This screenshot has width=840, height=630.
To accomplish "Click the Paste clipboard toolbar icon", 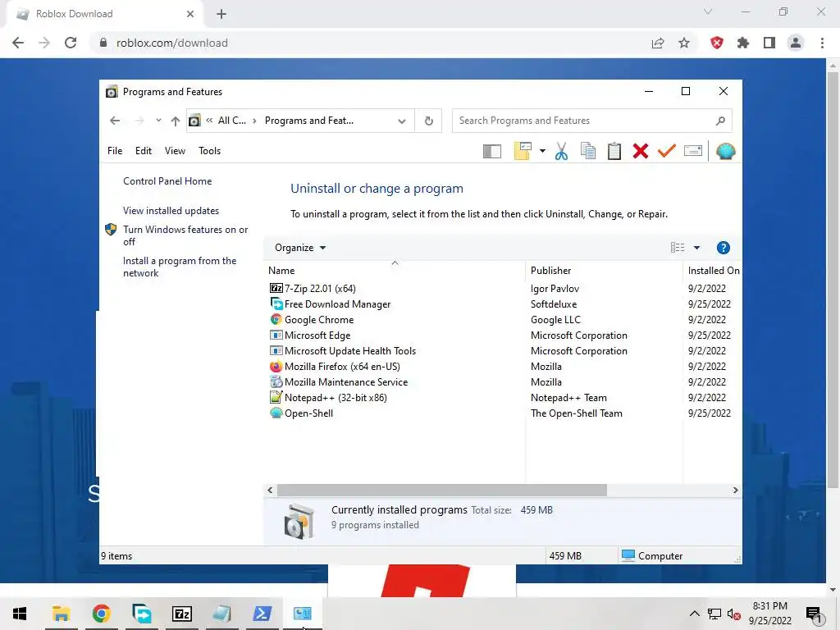I will (614, 152).
